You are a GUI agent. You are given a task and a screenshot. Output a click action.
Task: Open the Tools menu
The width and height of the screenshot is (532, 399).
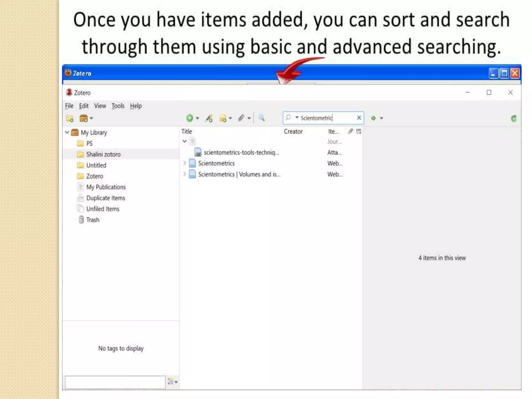pyautogui.click(x=118, y=106)
